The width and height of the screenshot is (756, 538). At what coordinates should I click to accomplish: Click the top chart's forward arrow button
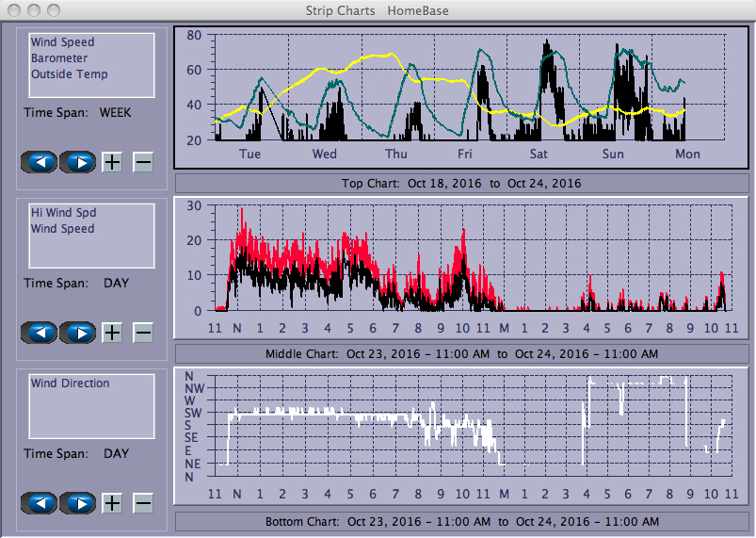pos(79,162)
